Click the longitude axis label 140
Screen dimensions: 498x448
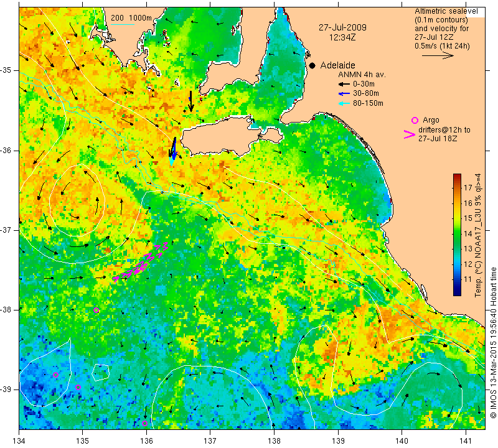coord(402,441)
